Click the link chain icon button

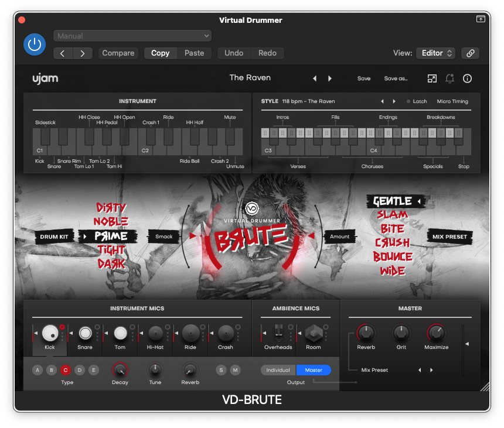[470, 53]
